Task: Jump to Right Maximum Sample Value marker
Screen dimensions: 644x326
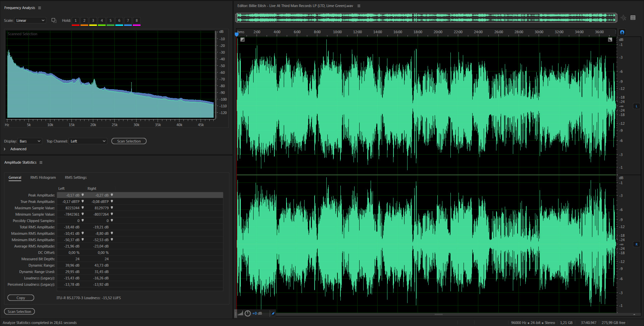Action: pos(112,208)
